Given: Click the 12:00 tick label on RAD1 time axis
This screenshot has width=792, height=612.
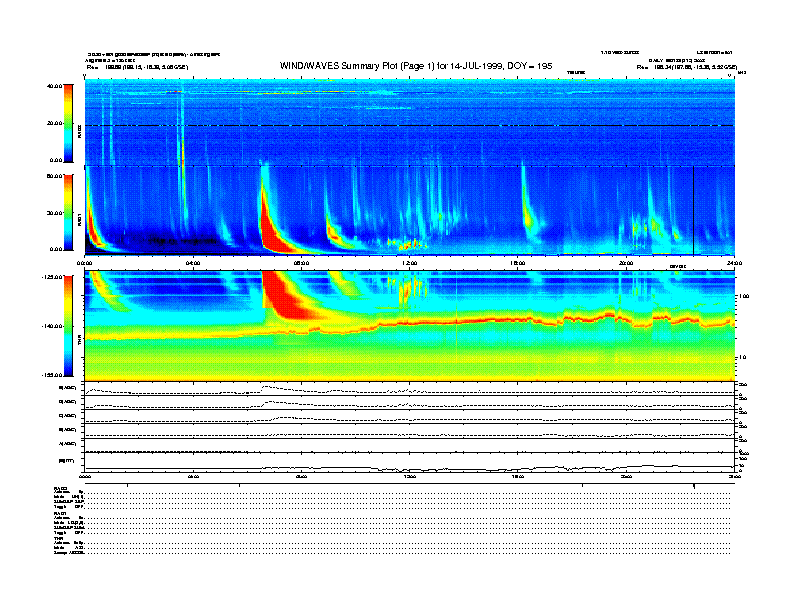Looking at the screenshot, I should (x=410, y=263).
